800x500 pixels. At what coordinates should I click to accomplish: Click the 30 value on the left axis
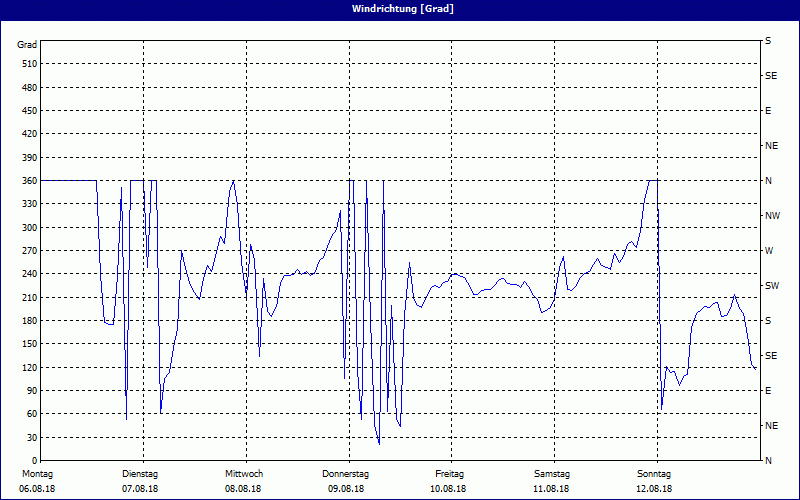(x=32, y=437)
